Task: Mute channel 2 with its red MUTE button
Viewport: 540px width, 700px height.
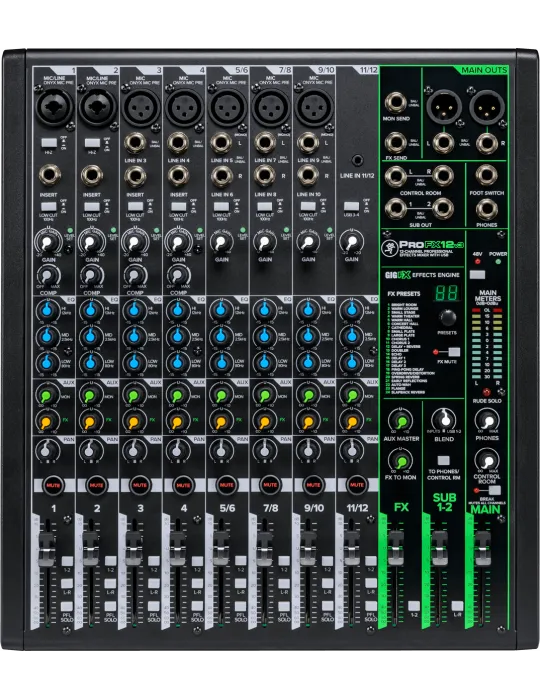Action: coord(96,485)
